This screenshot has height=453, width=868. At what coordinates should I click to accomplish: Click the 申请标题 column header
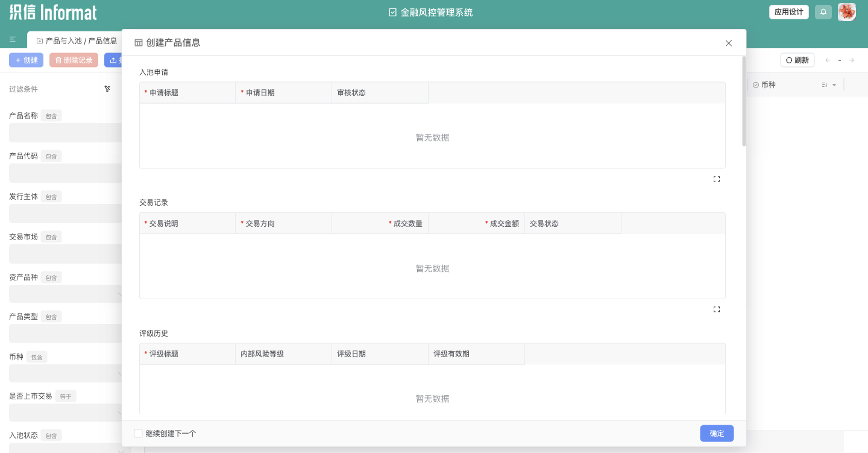187,93
